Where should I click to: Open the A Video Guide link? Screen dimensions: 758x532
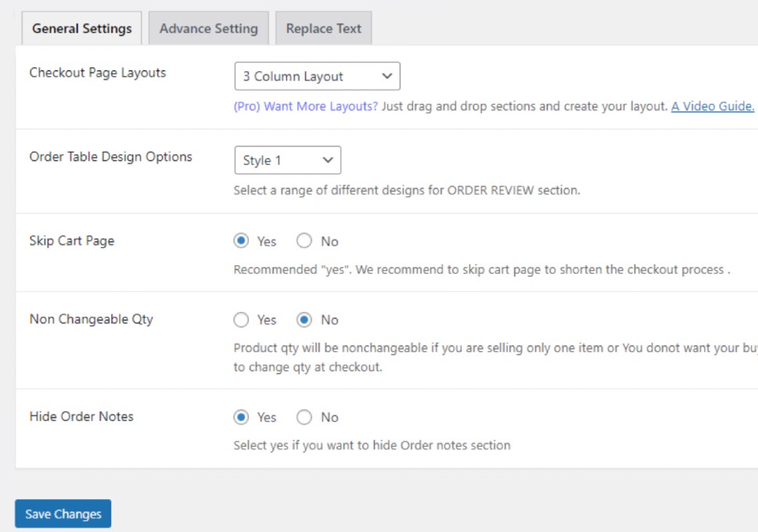click(x=712, y=106)
